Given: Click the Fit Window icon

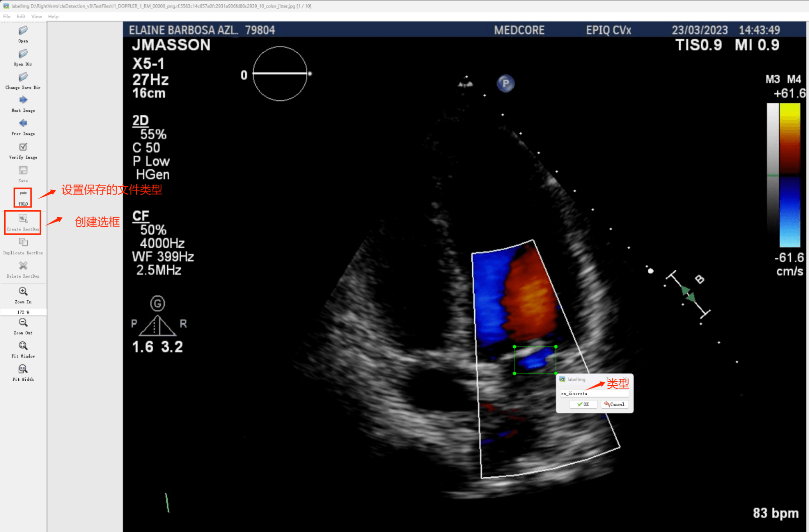Looking at the screenshot, I should 23,346.
